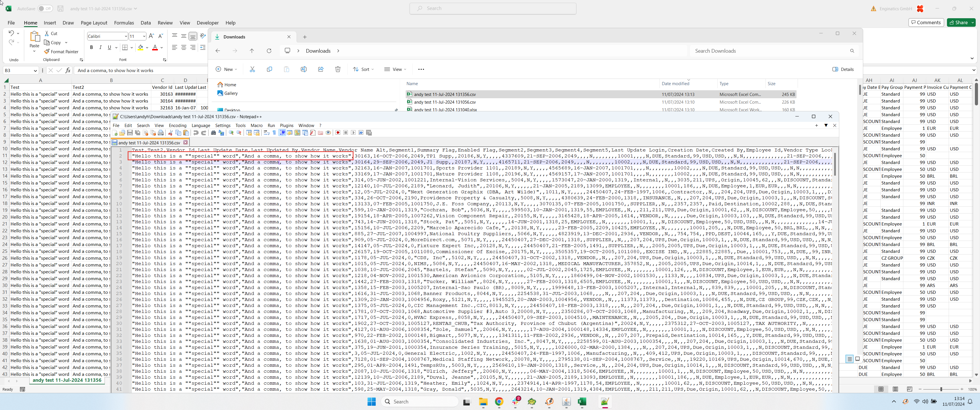Click the Excel Page Layout view icon in status bar
Image resolution: width=980 pixels, height=410 pixels.
pos(895,389)
